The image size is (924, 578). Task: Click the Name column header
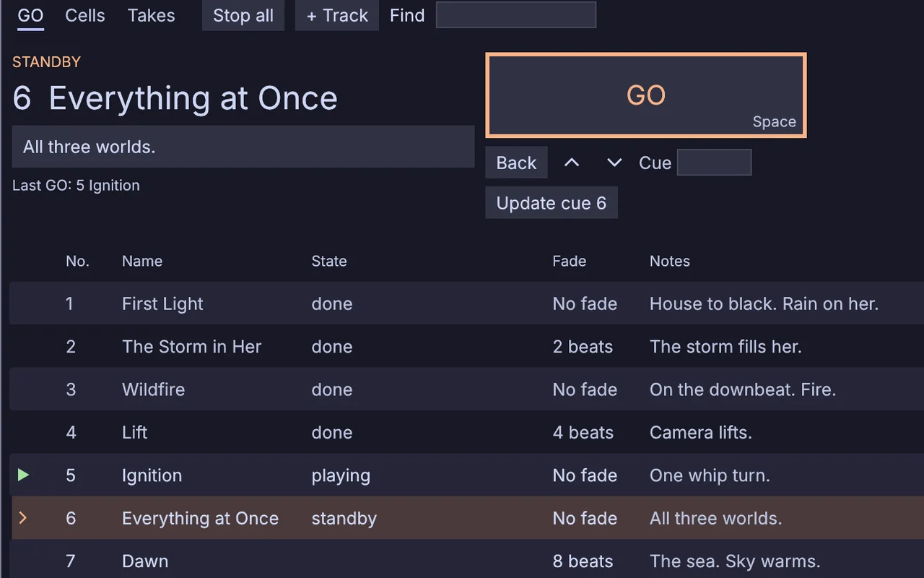(142, 261)
